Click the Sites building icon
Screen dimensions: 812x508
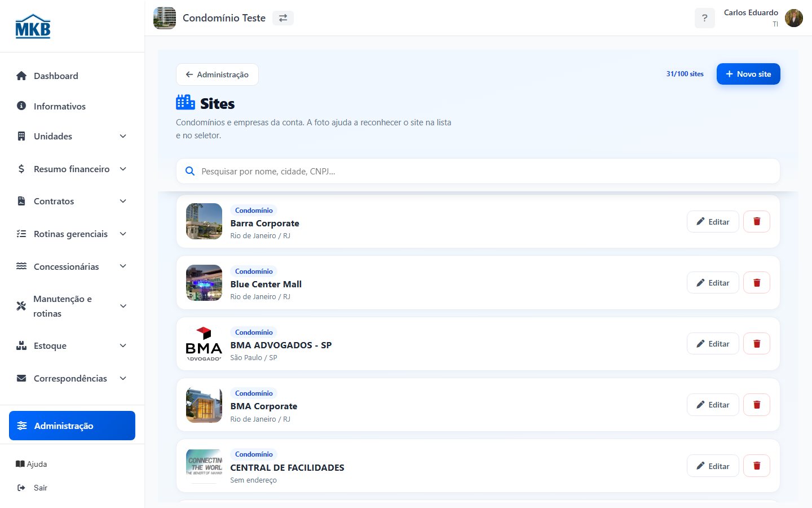coord(186,102)
